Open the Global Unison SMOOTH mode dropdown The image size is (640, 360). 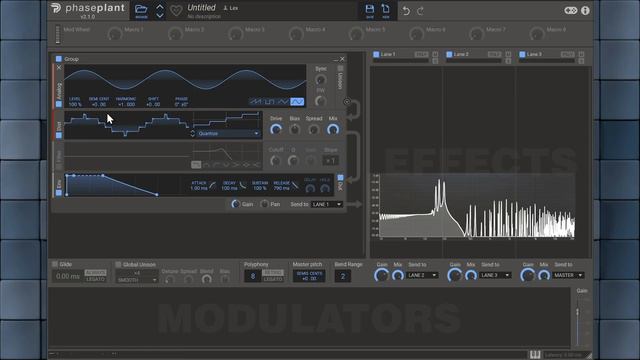(137, 280)
